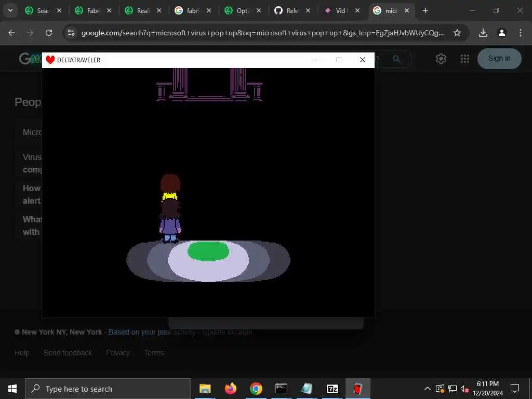The height and width of the screenshot is (399, 532).
Task: Focus the Chrome address bar URL
Action: pos(262,33)
